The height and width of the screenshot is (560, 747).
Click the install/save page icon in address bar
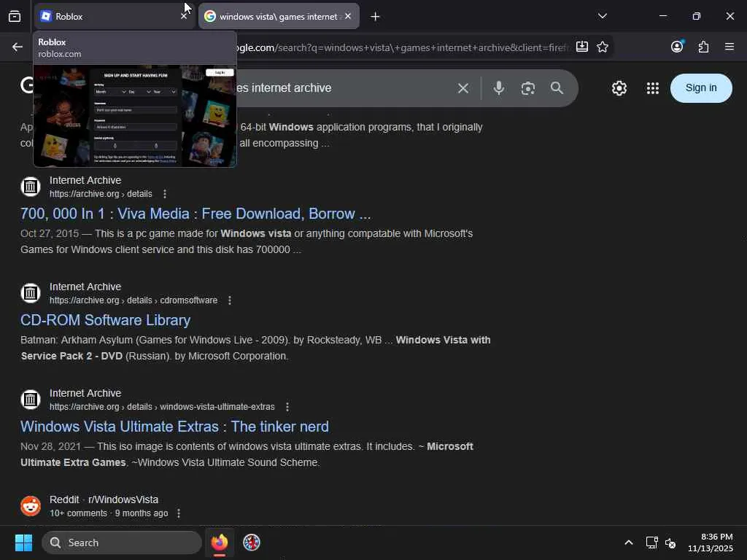click(581, 47)
